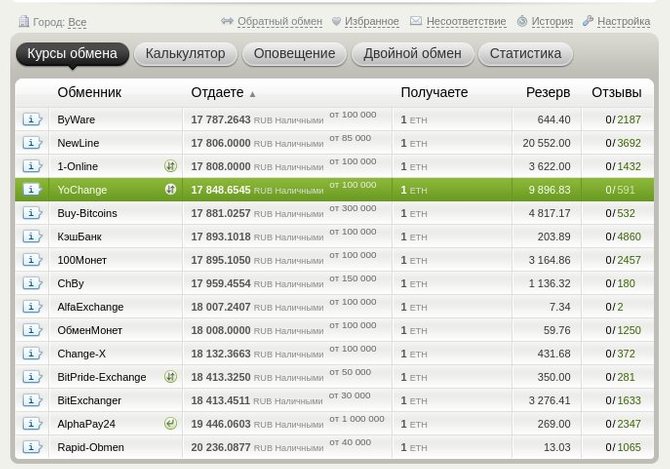Open info icon for ChBy row
Viewport: 670px width, 469px height.
coord(32,283)
